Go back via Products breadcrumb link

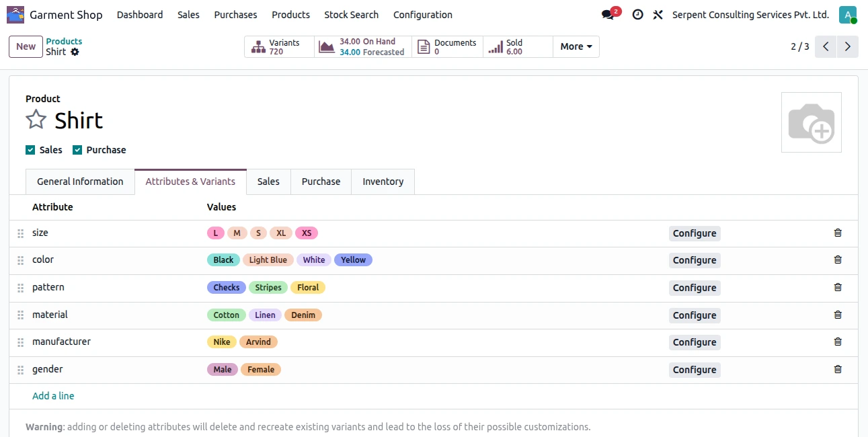point(64,42)
